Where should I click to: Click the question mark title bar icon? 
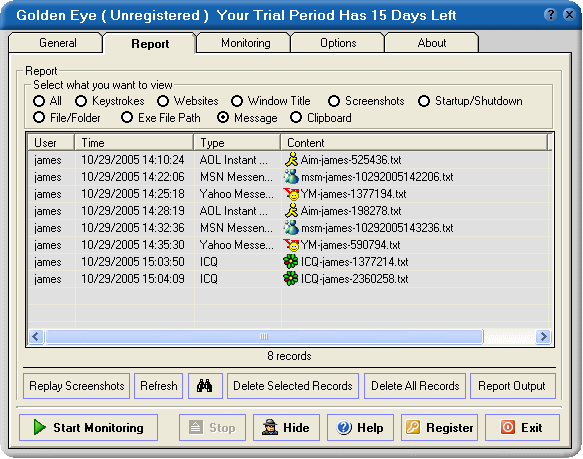[550, 15]
